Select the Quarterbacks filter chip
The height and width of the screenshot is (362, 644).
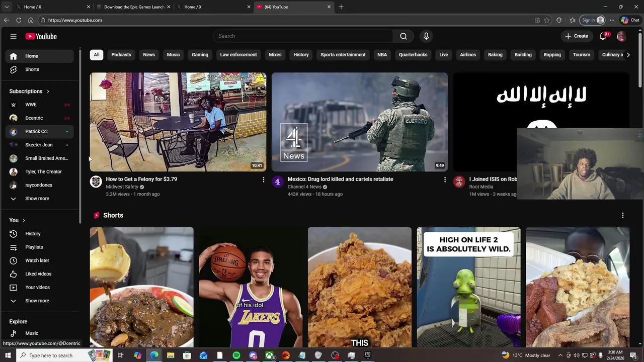click(x=413, y=55)
